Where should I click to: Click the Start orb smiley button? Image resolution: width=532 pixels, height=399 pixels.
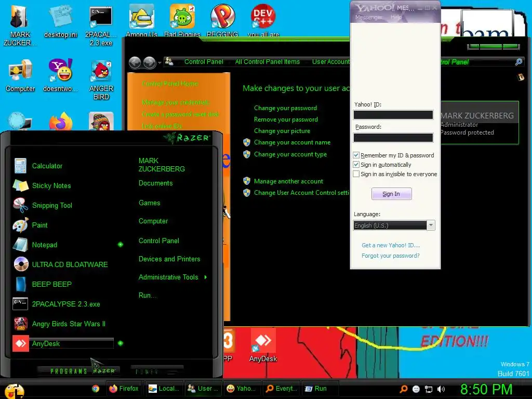click(14, 390)
